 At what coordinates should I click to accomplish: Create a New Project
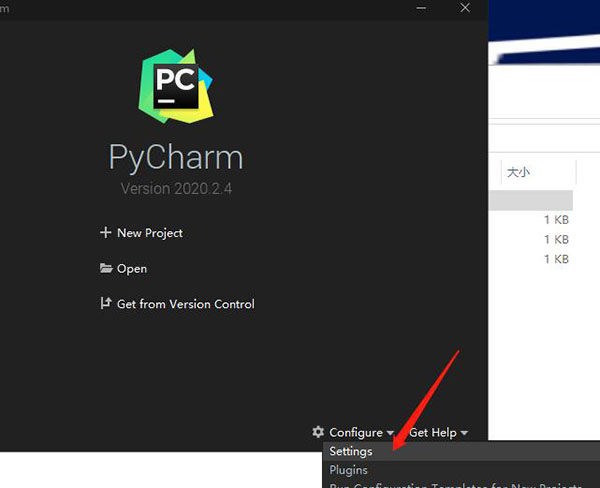click(150, 233)
